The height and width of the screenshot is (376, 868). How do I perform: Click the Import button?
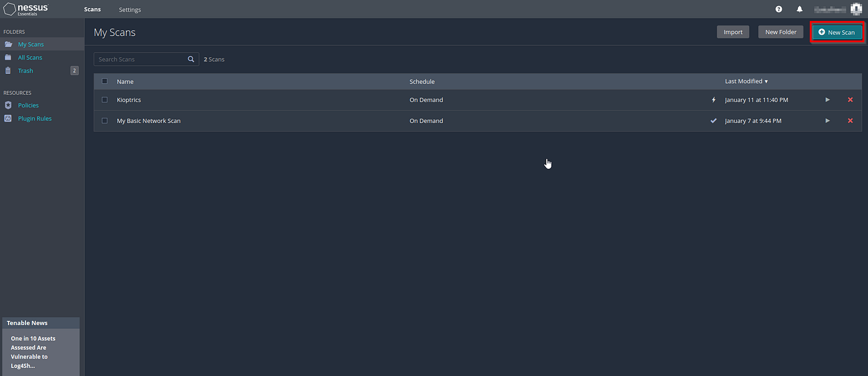(x=733, y=32)
